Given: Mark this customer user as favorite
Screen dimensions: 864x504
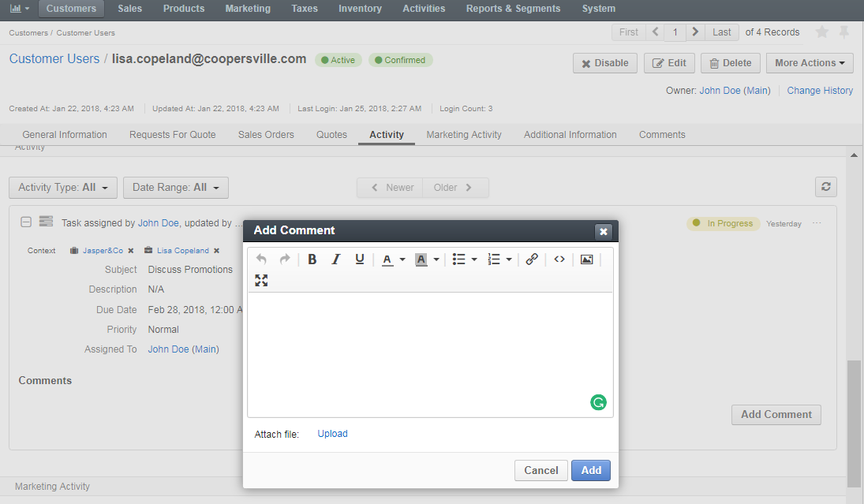Looking at the screenshot, I should click(822, 32).
